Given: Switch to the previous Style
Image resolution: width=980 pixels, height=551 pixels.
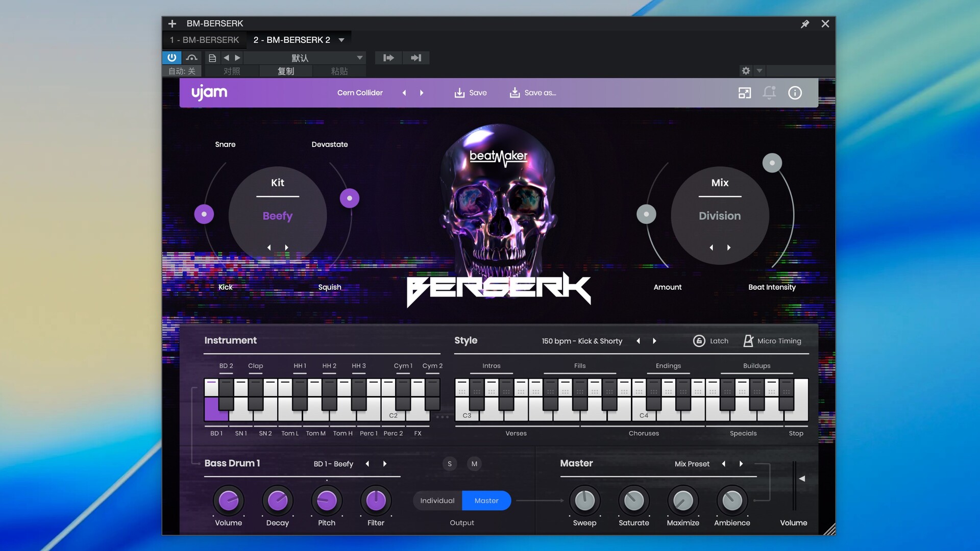Looking at the screenshot, I should coord(638,341).
